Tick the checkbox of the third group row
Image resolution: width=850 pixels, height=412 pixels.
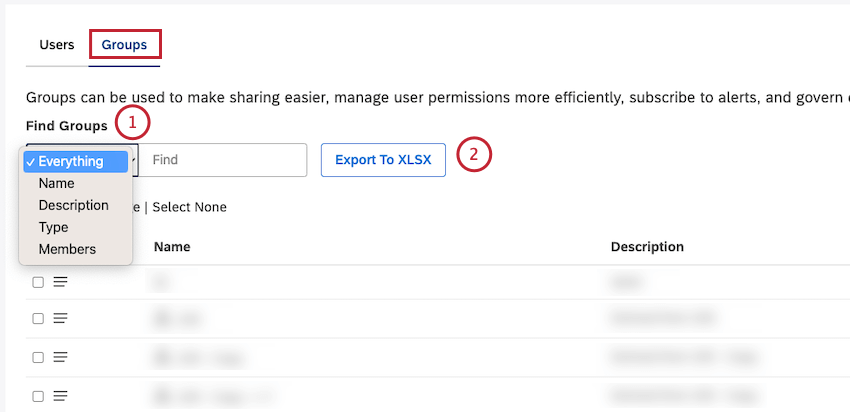coord(38,357)
